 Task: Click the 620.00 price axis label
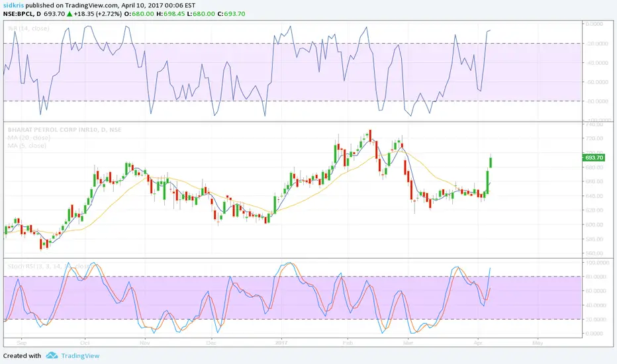click(594, 210)
